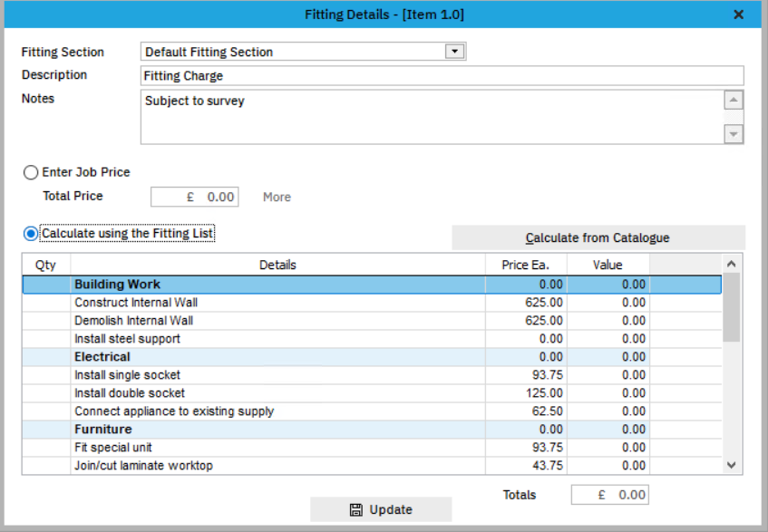This screenshot has width=768, height=532.
Task: Close the Fitting Details dialog
Action: point(738,15)
